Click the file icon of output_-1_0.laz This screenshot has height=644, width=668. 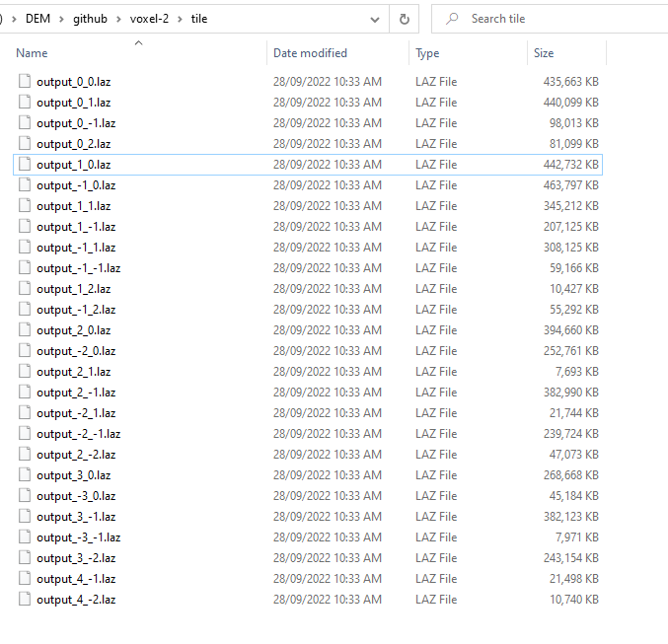pos(25,184)
